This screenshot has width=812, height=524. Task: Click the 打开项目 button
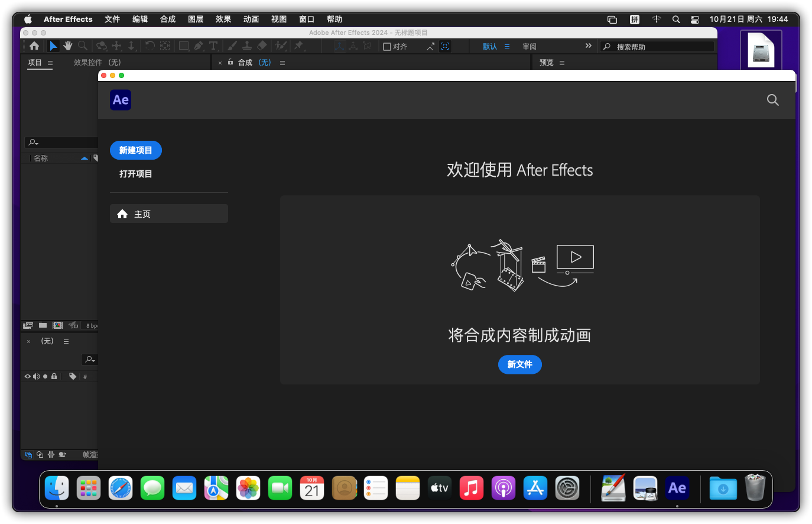coord(136,174)
